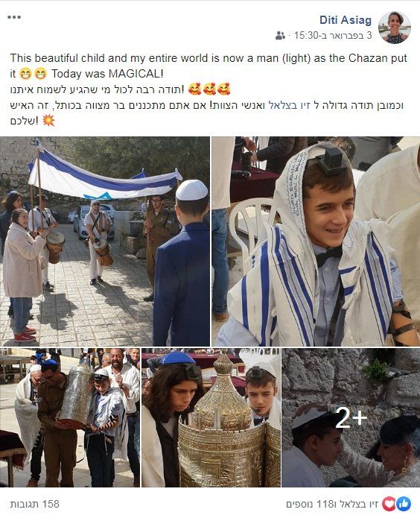Expand the 2+ additional photos tile
Viewport: 420px width, 518px height.
click(351, 417)
